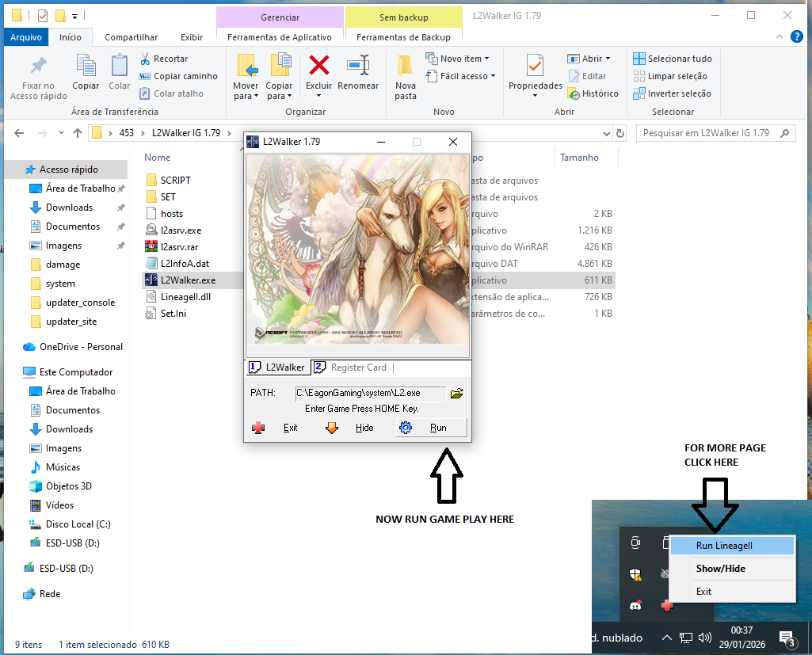Image resolution: width=812 pixels, height=655 pixels.
Task: Switch to the Compartilhar ribbon tab
Action: pyautogui.click(x=131, y=37)
